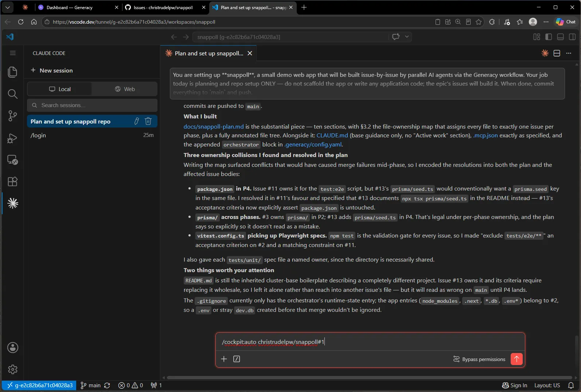581x392 pixels.
Task: Favorite this page with the star icon
Action: (479, 22)
